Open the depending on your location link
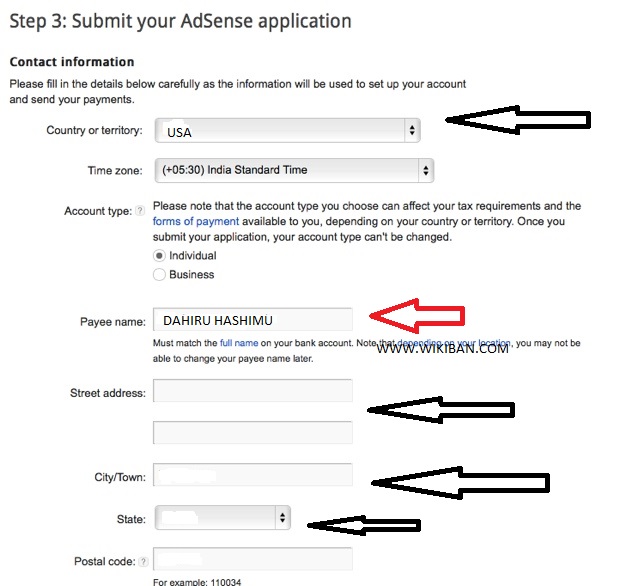The image size is (620, 586). 454,342
